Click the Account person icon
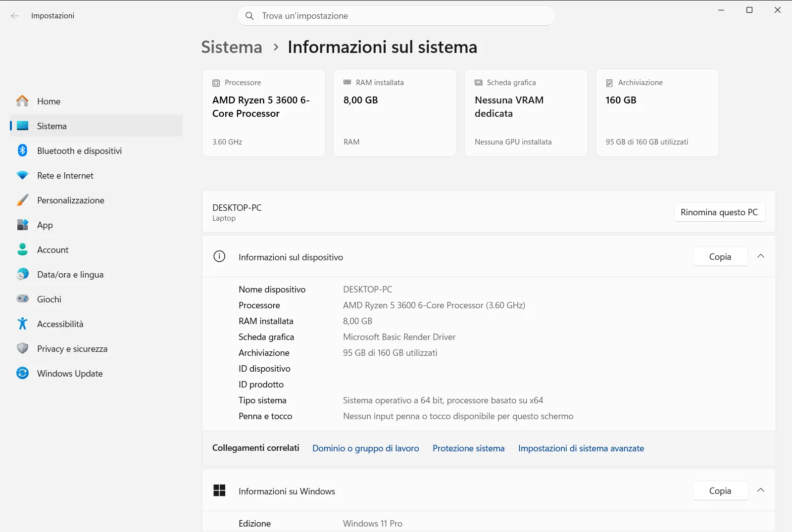Viewport: 792px width, 532px height. (22, 249)
